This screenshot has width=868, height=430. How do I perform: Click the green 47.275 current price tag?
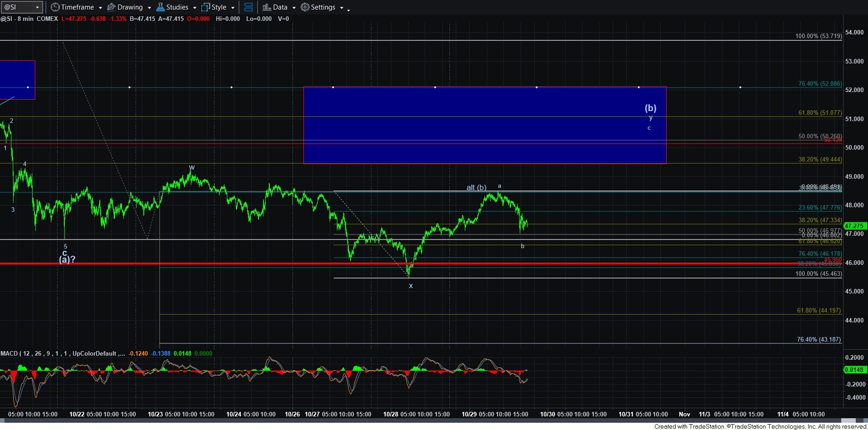point(854,226)
